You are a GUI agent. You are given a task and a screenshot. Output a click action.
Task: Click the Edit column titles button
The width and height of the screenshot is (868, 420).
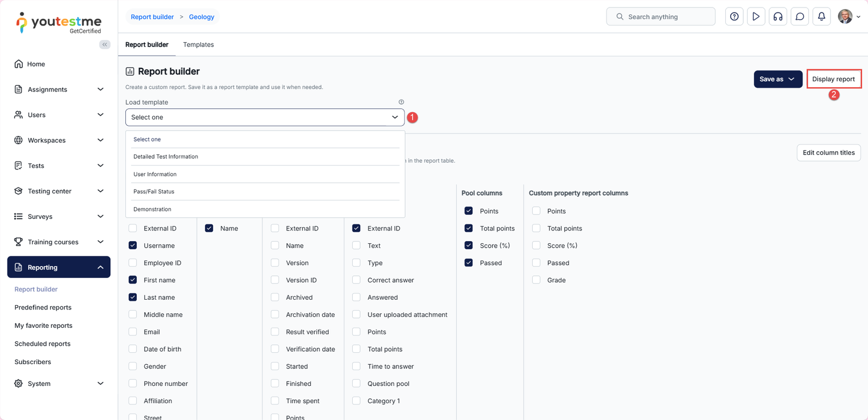click(x=828, y=153)
